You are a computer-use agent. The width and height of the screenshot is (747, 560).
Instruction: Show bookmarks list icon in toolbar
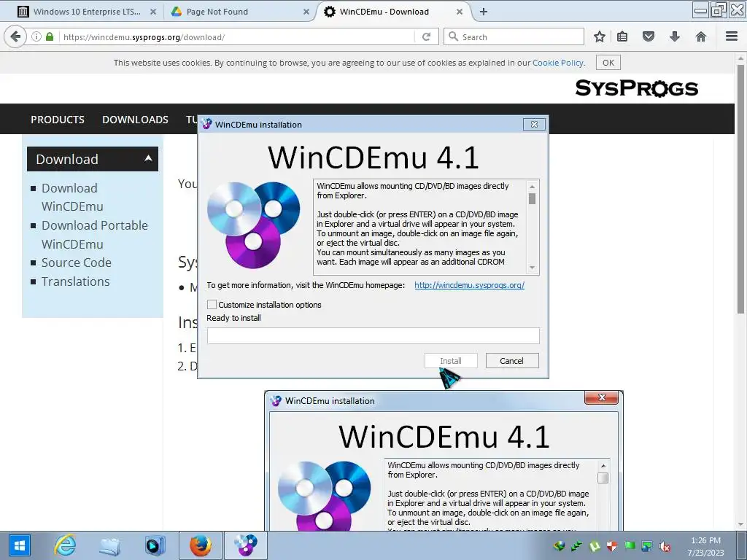(x=622, y=36)
